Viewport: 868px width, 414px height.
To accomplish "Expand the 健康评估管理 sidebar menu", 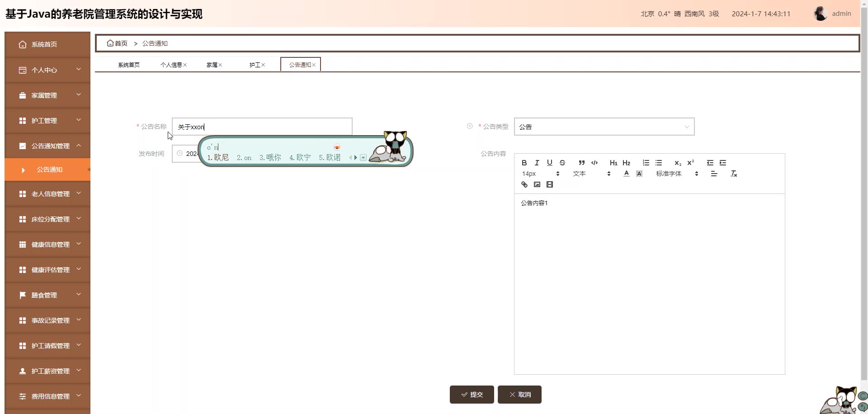I will click(47, 270).
